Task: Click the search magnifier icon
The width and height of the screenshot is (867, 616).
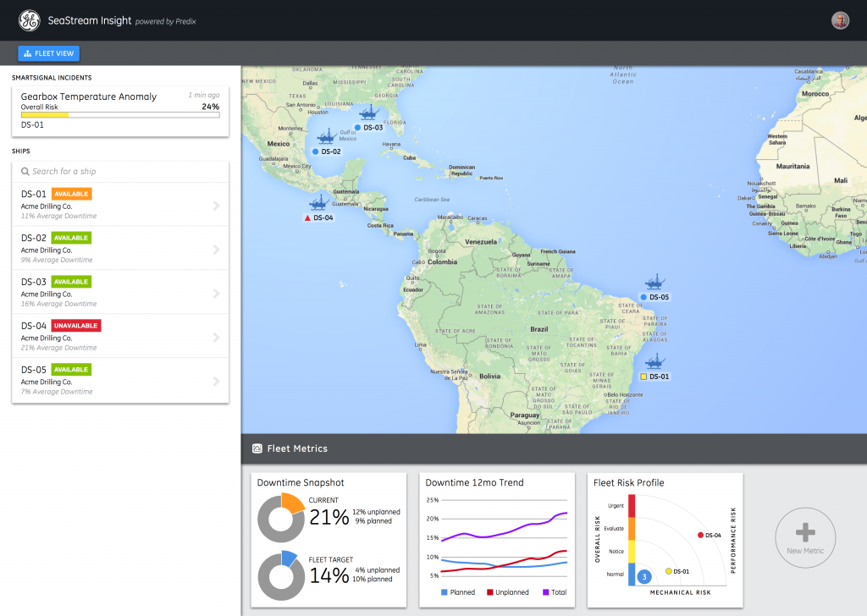Action: point(25,172)
